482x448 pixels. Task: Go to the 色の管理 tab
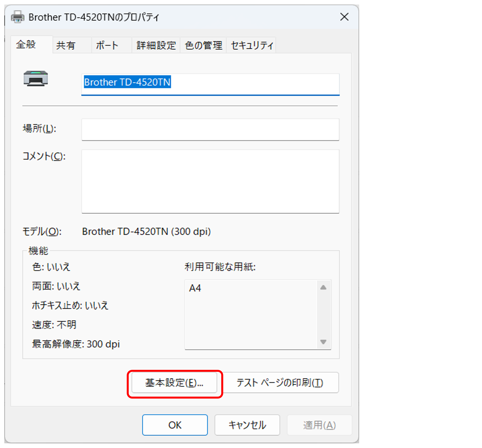coord(203,45)
